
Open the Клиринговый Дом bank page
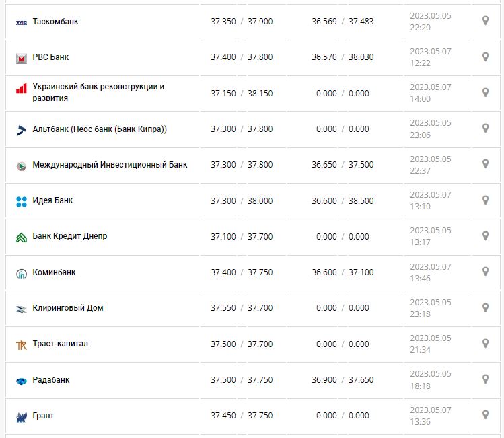68,308
